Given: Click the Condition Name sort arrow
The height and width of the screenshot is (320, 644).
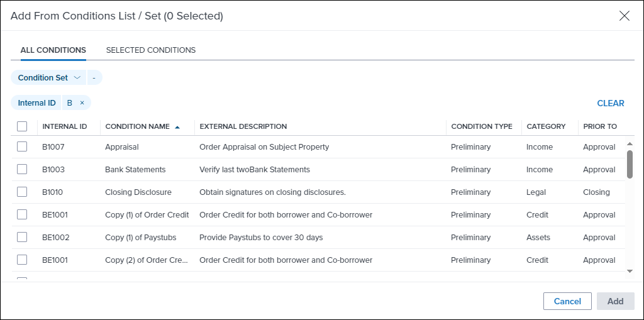Looking at the screenshot, I should point(177,127).
